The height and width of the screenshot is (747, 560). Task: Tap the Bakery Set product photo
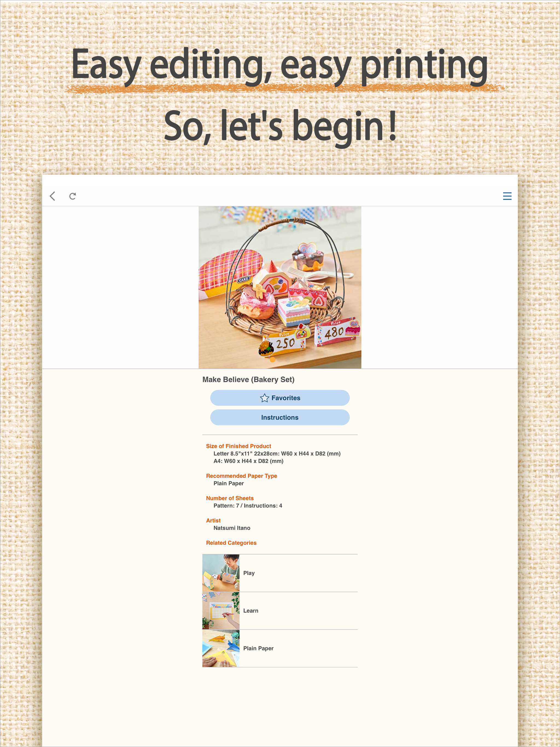(x=280, y=287)
